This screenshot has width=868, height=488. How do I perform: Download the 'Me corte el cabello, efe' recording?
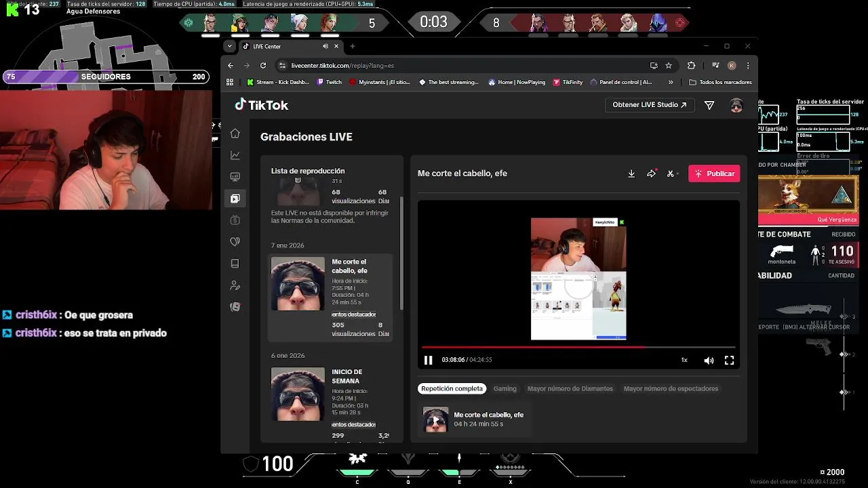631,174
